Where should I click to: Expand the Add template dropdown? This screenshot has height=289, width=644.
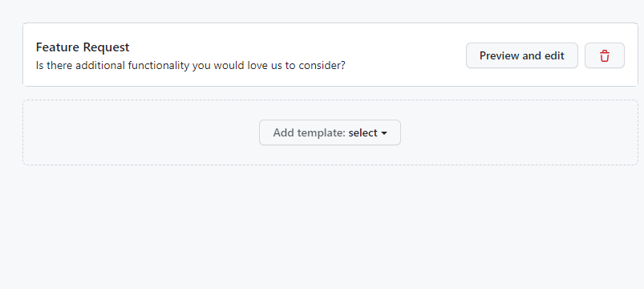330,132
